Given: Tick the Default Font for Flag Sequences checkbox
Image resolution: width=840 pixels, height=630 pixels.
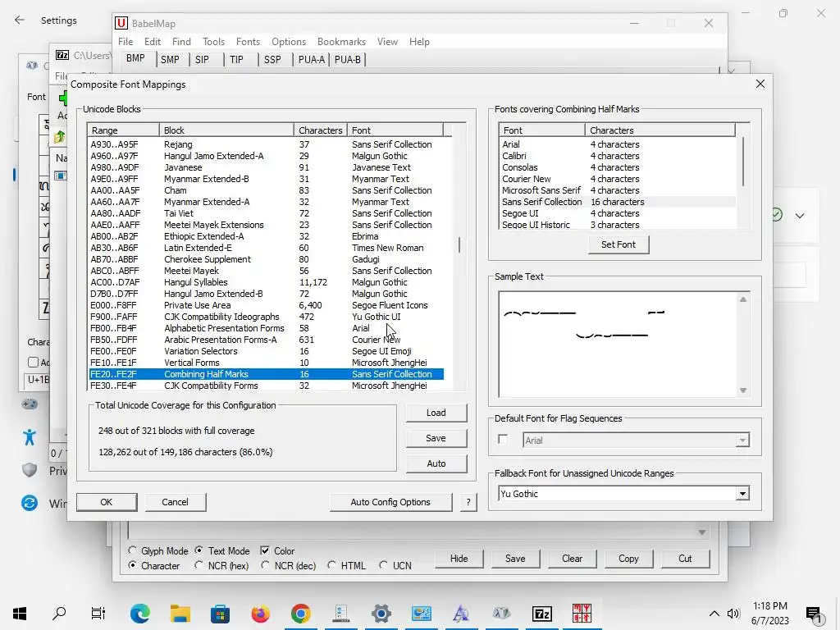Looking at the screenshot, I should [503, 440].
